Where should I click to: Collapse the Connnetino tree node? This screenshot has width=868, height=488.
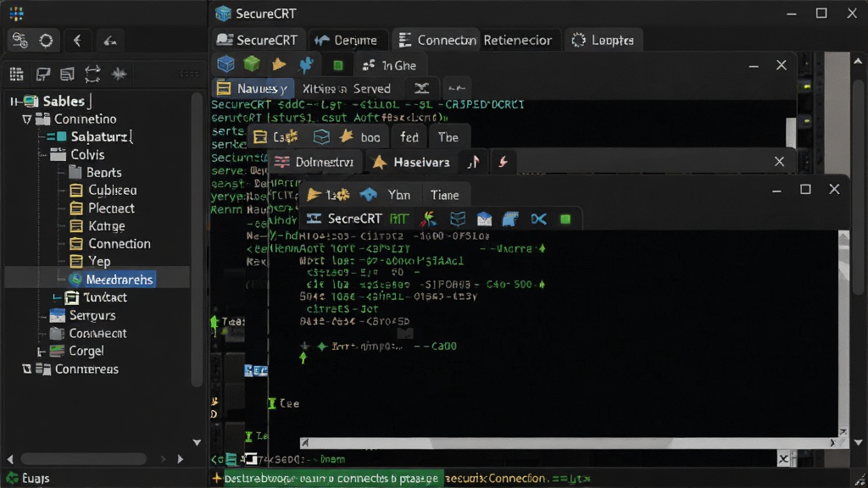pos(26,119)
